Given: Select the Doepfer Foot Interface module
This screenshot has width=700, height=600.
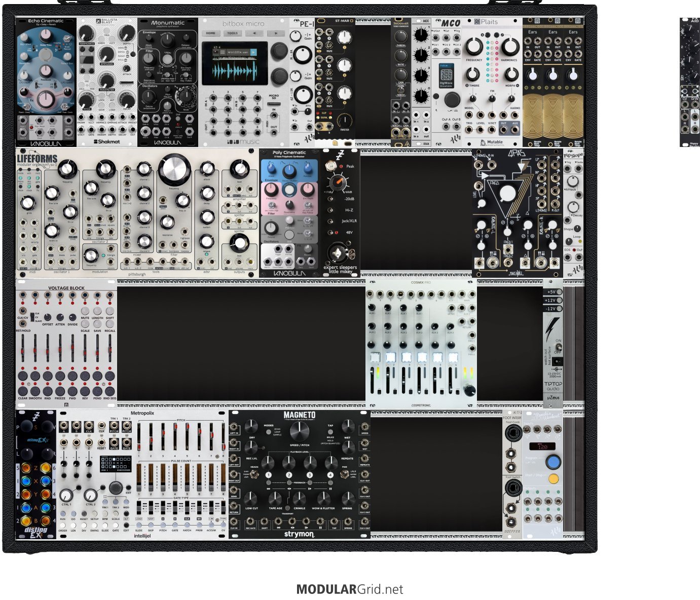Looking at the screenshot, I should pos(512,475).
